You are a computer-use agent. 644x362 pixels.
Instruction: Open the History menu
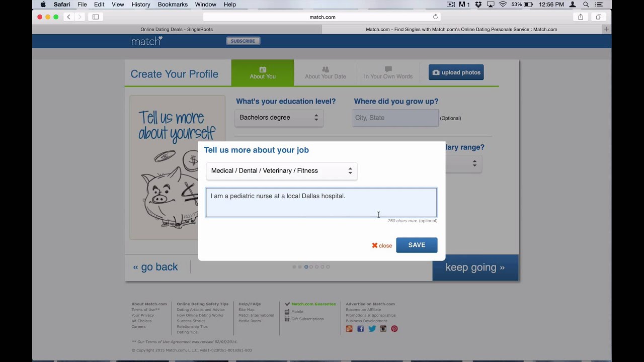tap(141, 5)
